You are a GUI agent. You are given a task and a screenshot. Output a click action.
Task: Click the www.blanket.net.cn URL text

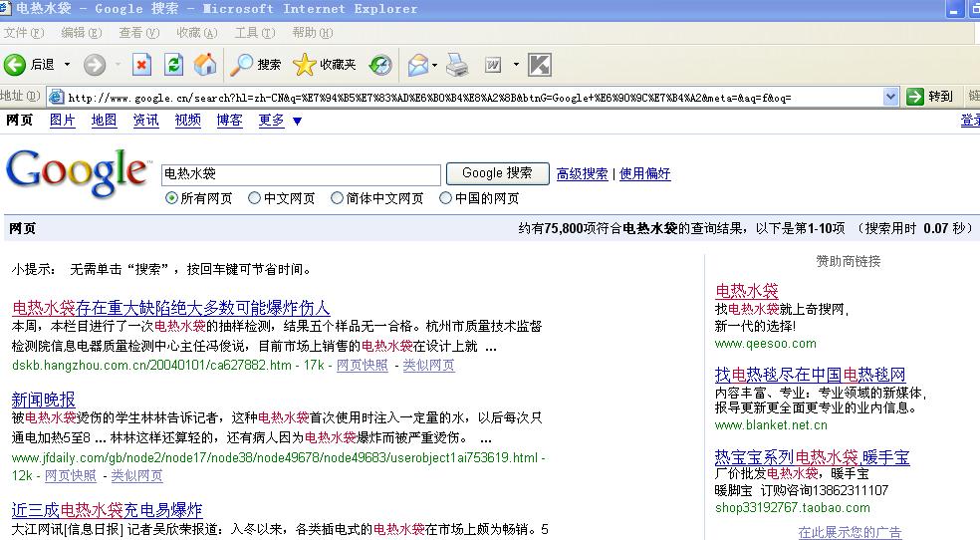771,425
